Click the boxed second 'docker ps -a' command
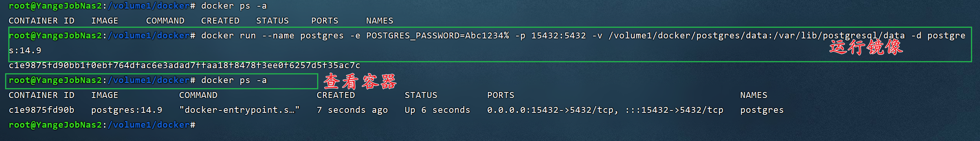 [234, 80]
